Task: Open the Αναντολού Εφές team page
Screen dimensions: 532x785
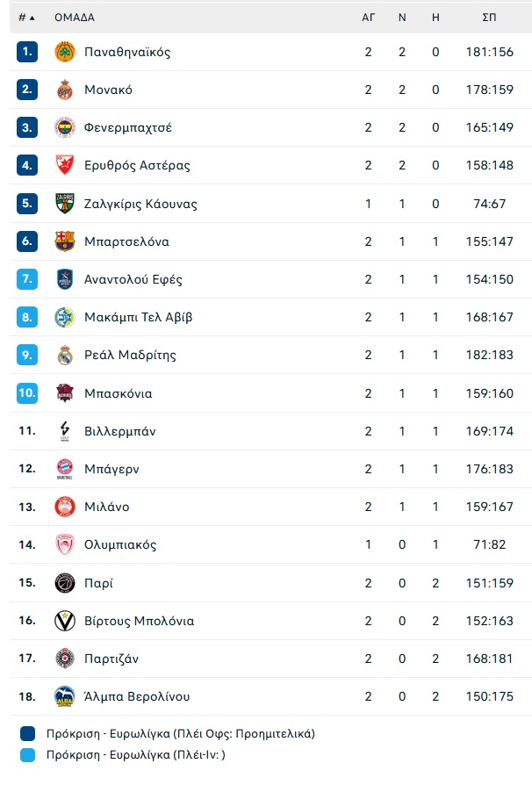Action: (133, 279)
